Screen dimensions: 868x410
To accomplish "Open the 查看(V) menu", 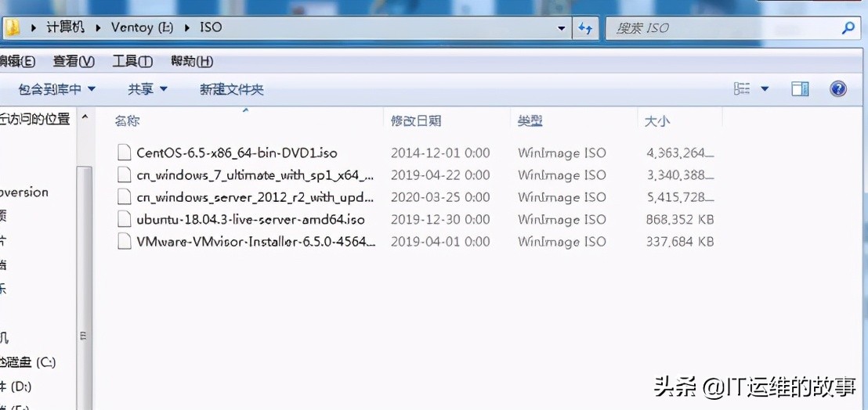I will [x=74, y=61].
